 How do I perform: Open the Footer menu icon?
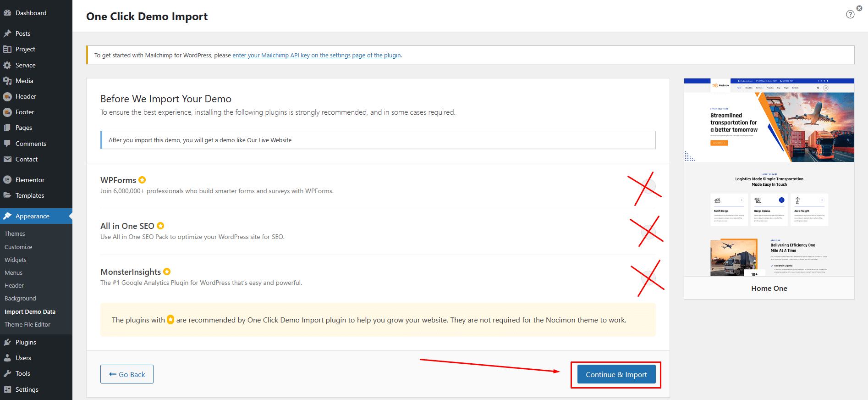coord(7,112)
